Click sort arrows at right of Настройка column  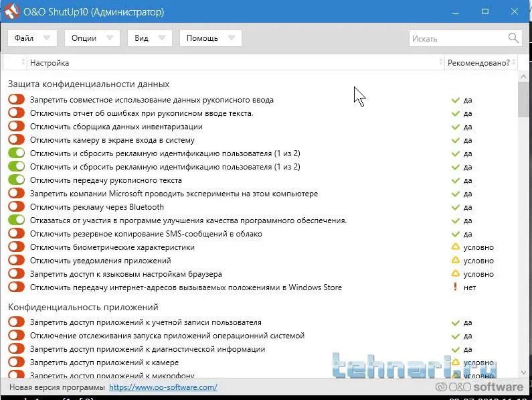pos(440,62)
